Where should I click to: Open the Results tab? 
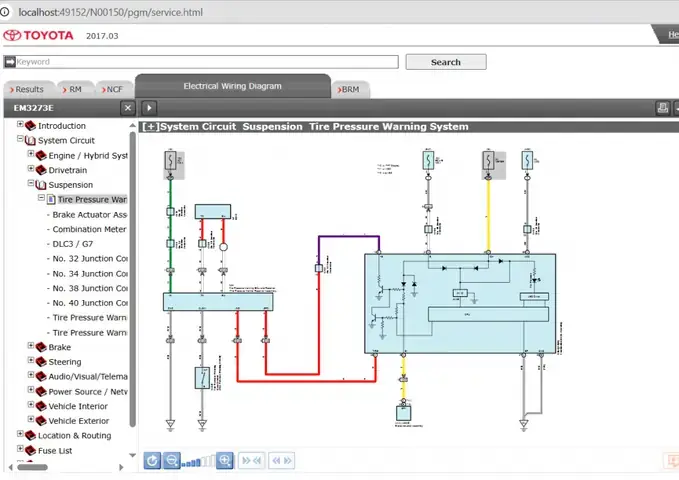click(29, 89)
